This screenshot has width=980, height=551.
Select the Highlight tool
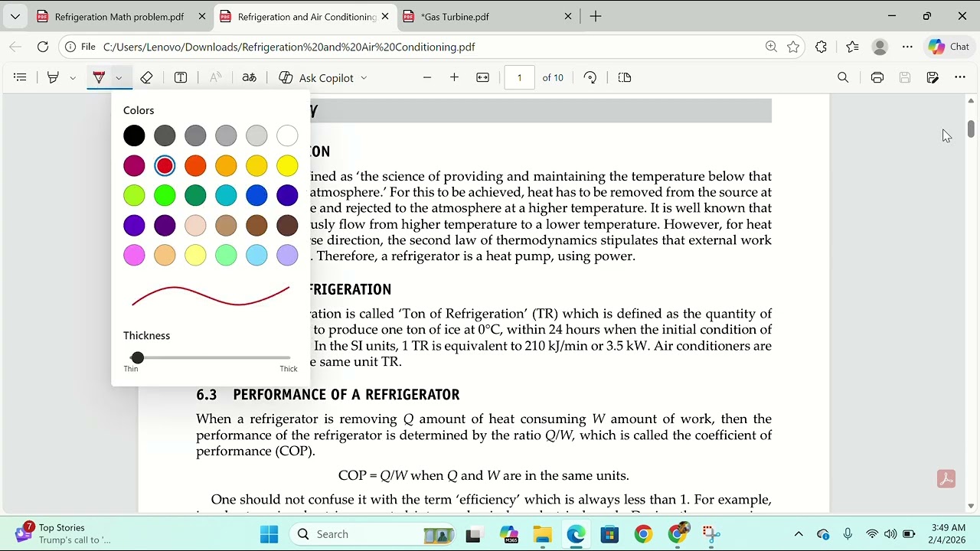(x=53, y=77)
